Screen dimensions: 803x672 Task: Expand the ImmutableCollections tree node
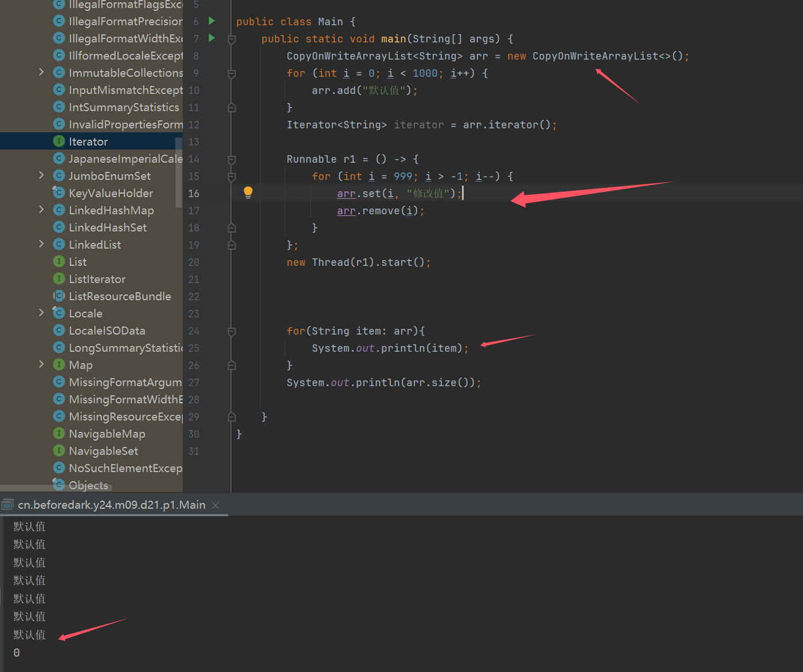click(41, 72)
